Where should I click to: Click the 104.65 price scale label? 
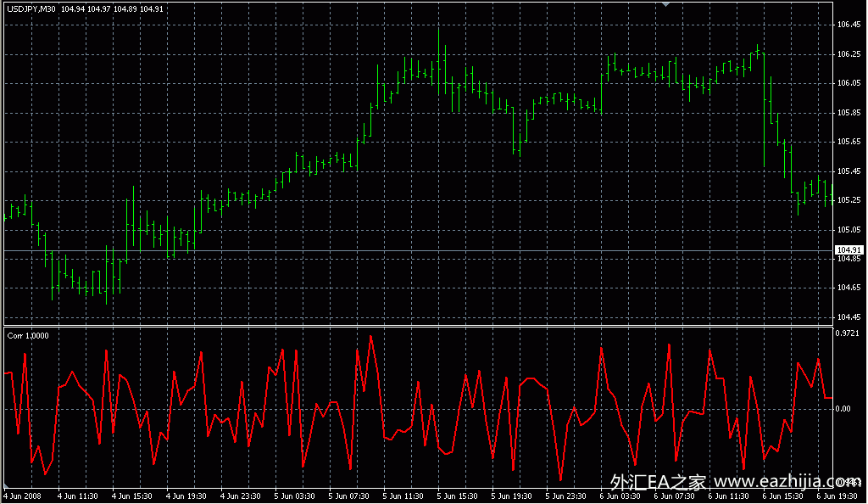(849, 288)
